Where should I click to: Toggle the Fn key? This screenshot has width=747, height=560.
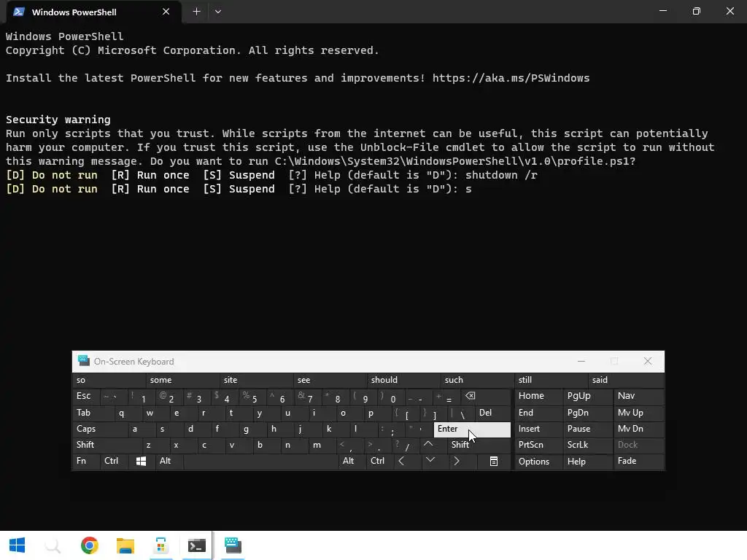(86, 461)
